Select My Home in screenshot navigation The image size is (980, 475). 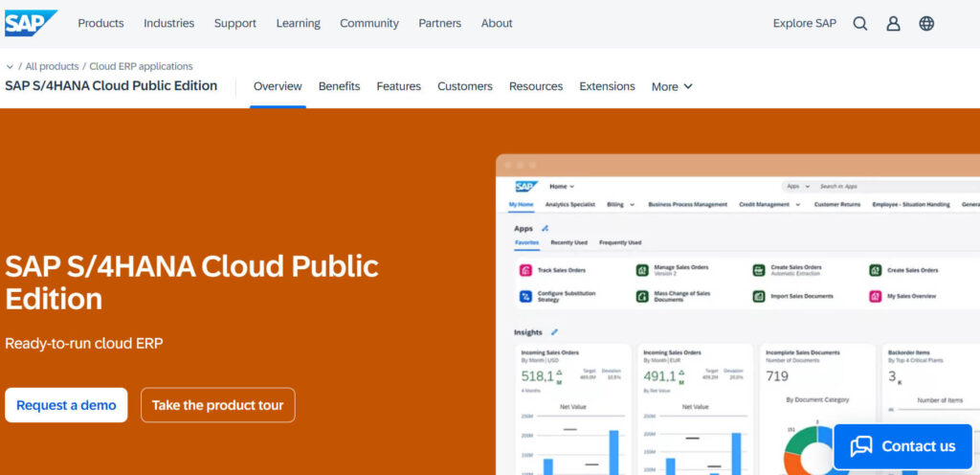(x=521, y=204)
